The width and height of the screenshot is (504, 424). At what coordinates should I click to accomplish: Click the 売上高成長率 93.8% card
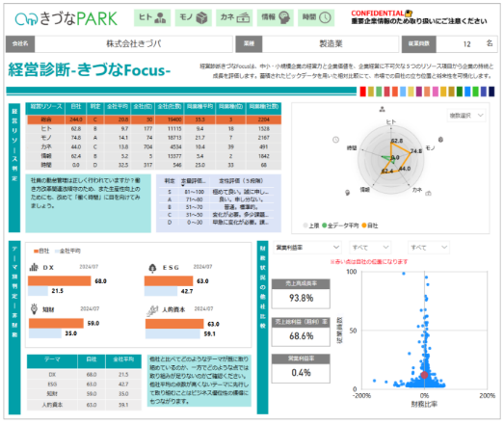click(301, 294)
